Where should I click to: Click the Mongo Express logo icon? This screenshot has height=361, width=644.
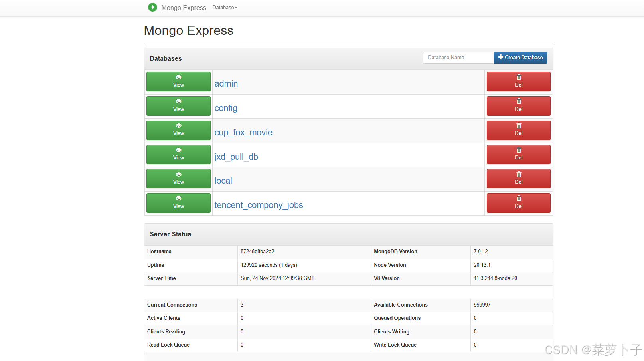152,7
